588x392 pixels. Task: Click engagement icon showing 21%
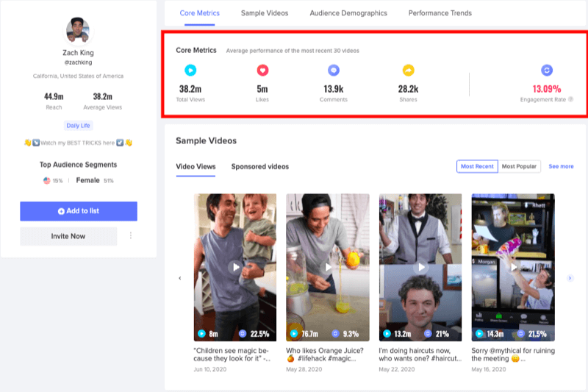(x=428, y=333)
